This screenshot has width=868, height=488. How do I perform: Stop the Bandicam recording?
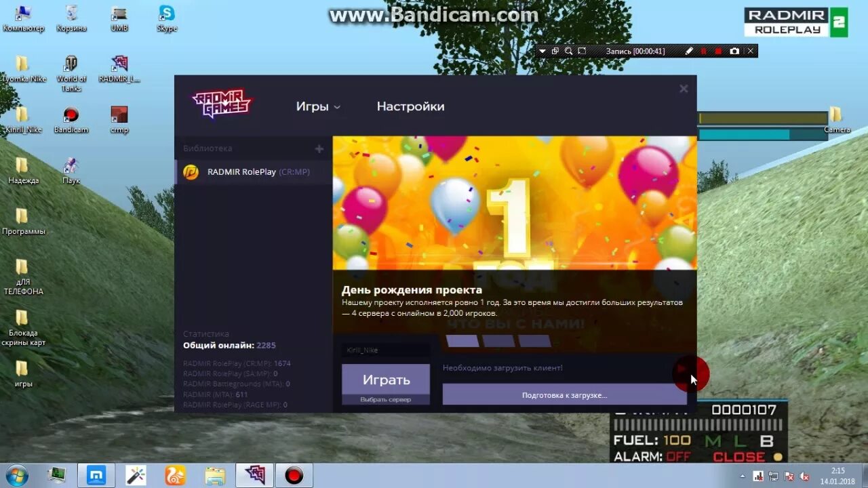(x=719, y=51)
